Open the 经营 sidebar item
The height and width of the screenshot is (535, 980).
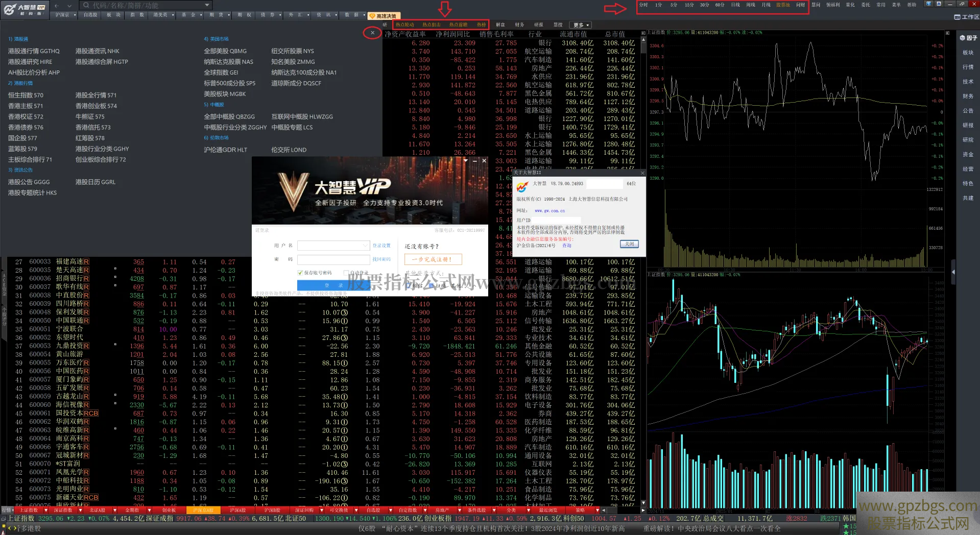[x=968, y=169]
